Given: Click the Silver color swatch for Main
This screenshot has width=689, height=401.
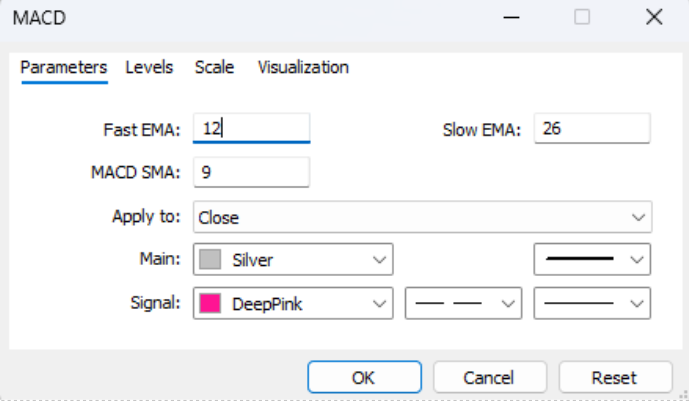Looking at the screenshot, I should (210, 260).
